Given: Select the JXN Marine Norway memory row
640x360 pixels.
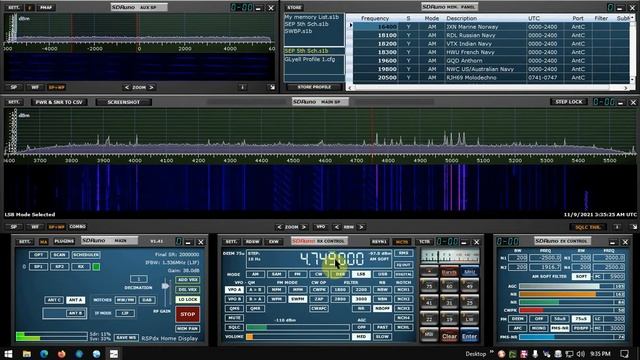Looking at the screenshot, I should (x=492, y=27).
